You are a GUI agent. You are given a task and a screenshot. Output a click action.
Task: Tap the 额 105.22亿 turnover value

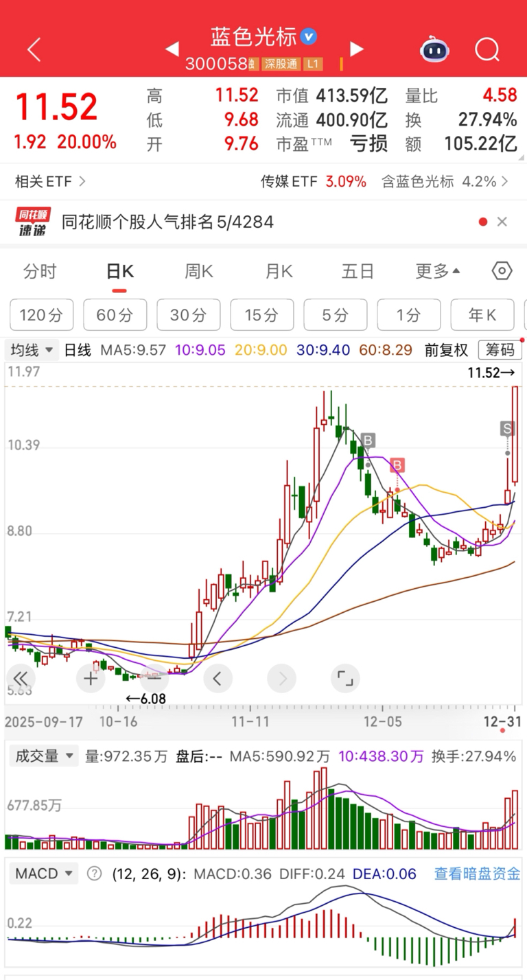point(461,143)
